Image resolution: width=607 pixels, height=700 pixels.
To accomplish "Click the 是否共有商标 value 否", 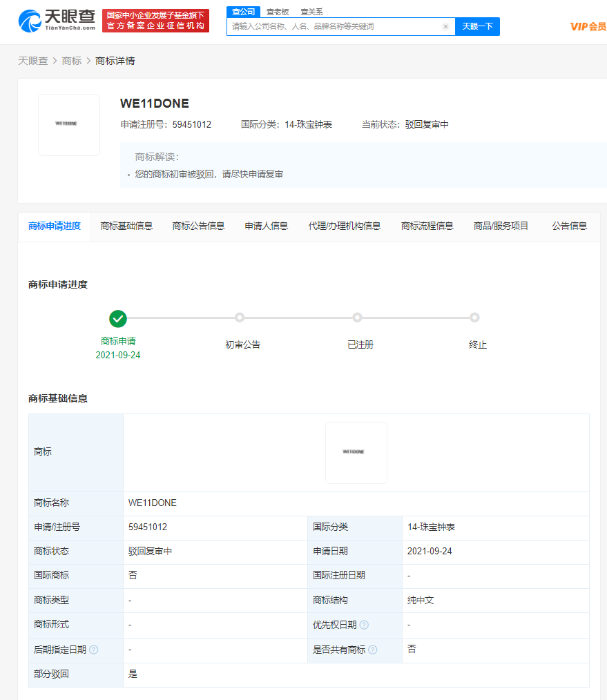I will 412,649.
